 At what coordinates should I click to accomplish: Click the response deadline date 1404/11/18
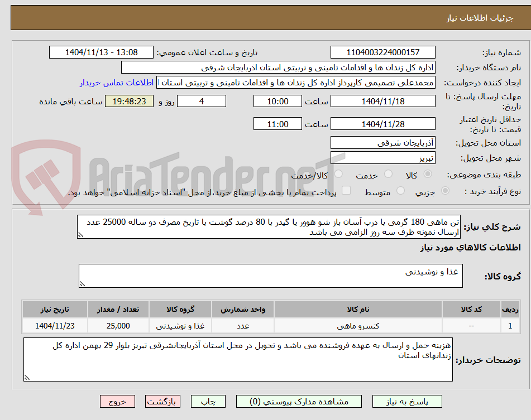click(382, 101)
